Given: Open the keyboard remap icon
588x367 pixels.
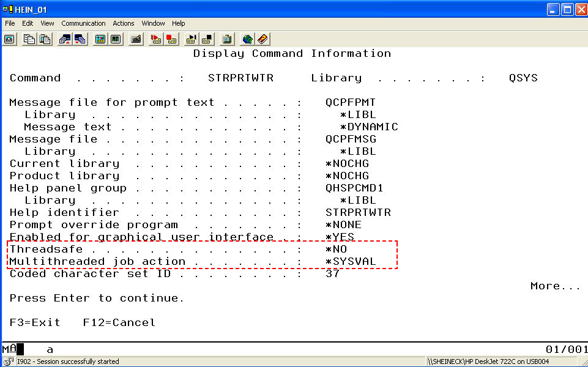Looking at the screenshot, I should pos(136,39).
